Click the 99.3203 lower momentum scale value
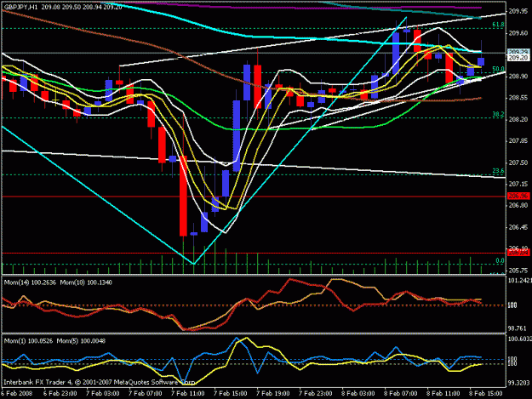The width and height of the screenshot is (532, 399). pyautogui.click(x=519, y=383)
